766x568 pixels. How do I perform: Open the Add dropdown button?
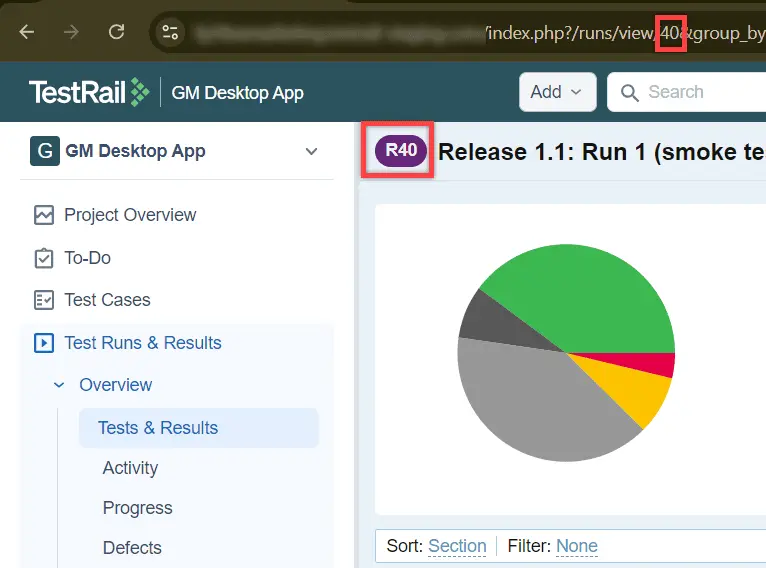coord(557,92)
